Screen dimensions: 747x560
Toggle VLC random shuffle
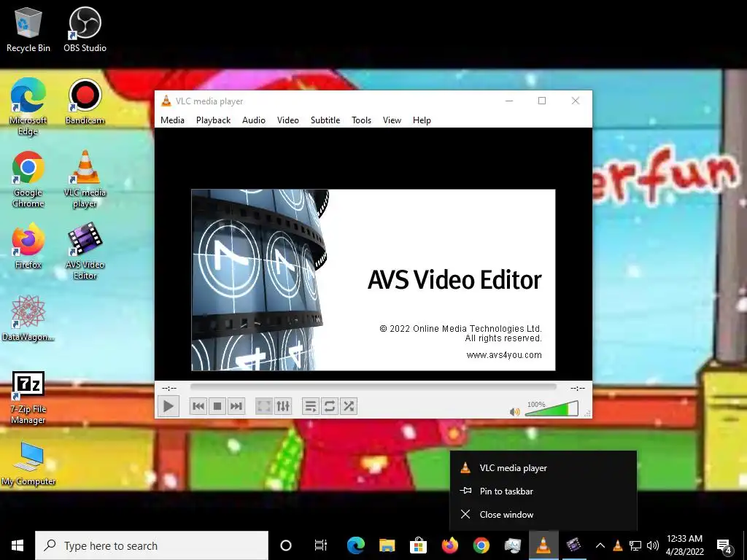point(349,406)
